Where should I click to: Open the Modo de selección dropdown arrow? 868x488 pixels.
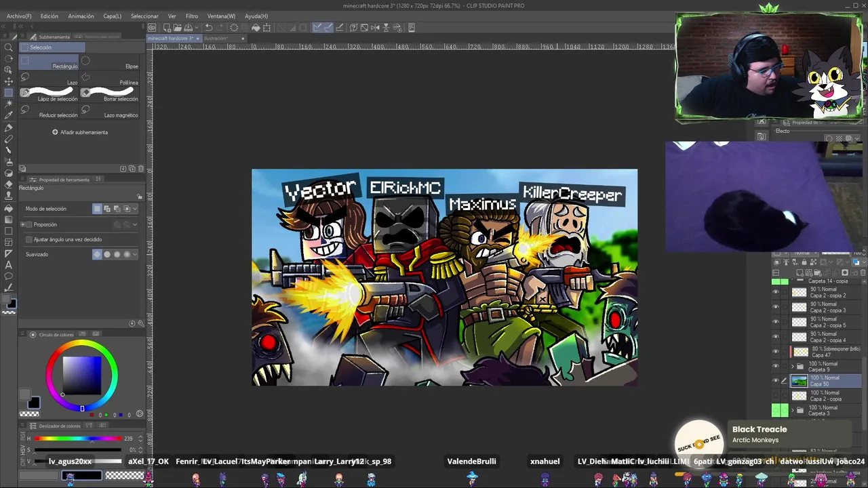coord(135,209)
